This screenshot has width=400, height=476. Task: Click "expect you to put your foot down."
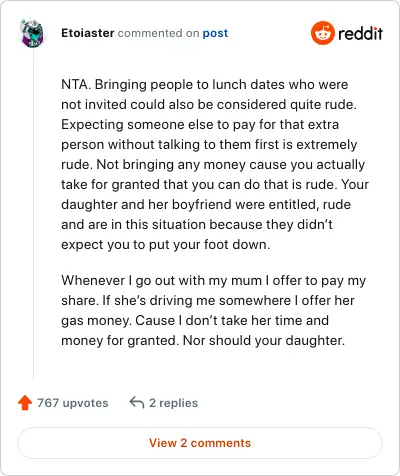[166, 244]
